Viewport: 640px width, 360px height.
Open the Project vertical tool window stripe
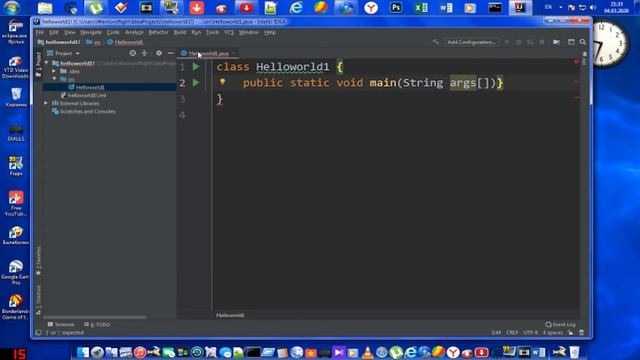click(x=38, y=64)
